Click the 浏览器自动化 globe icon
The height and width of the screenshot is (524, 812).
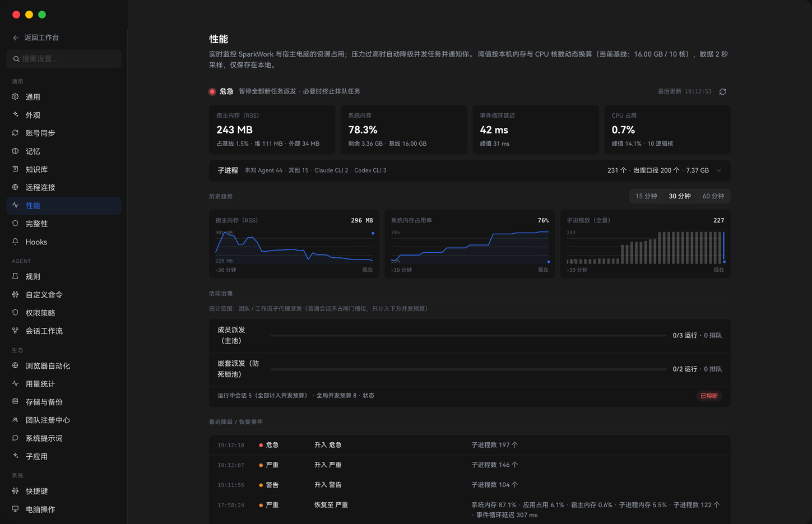coord(15,365)
